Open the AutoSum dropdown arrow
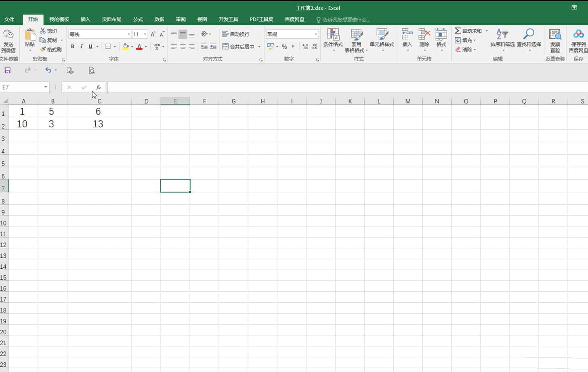The width and height of the screenshot is (588, 372). [487, 31]
